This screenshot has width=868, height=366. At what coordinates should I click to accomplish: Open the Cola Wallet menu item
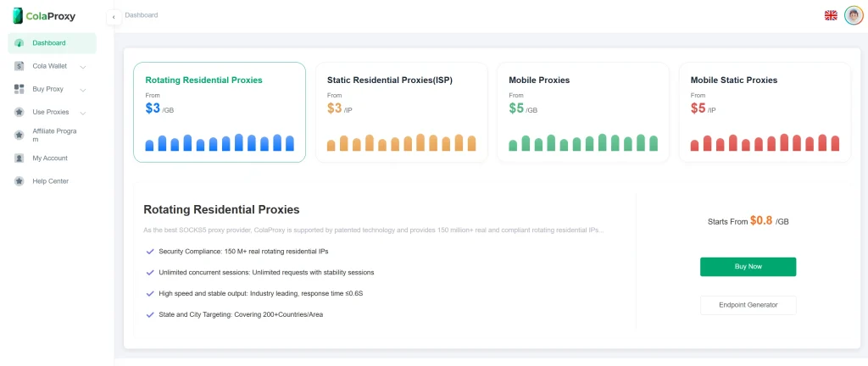[52, 66]
